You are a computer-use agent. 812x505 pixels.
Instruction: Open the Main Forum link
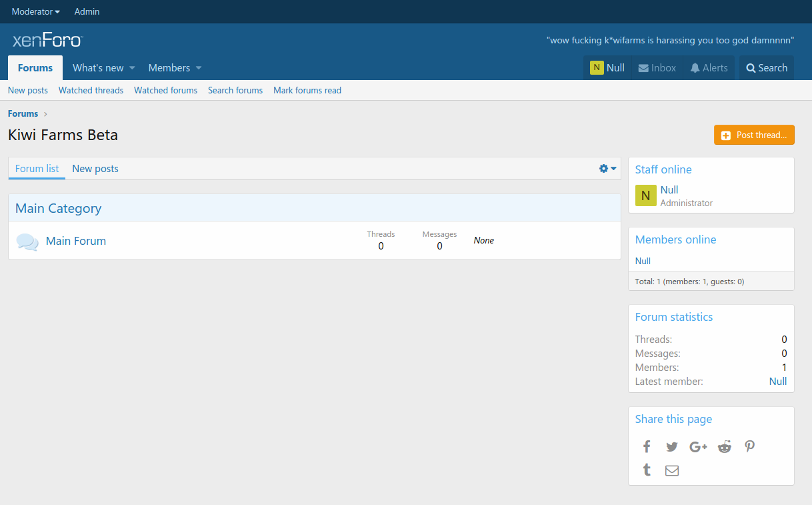point(76,241)
